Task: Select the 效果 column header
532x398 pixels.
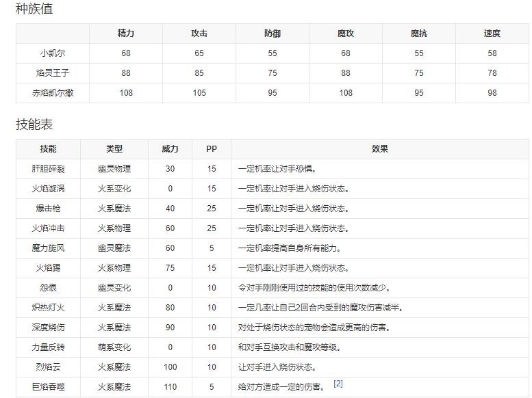Action: coord(379,149)
